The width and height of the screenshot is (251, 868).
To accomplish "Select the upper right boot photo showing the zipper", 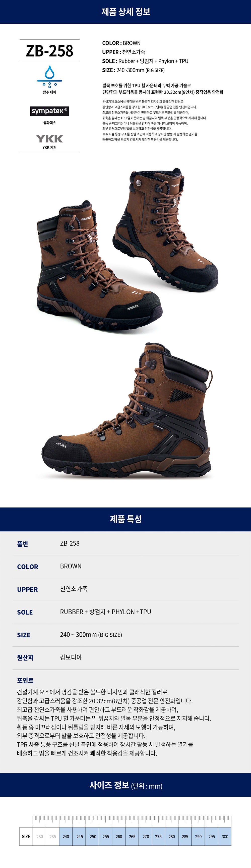I will pyautogui.click(x=165, y=229).
